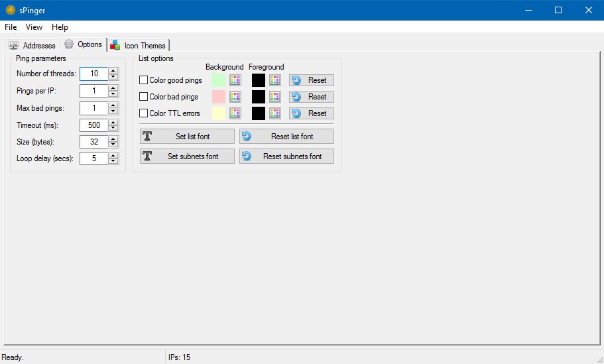The width and height of the screenshot is (604, 364).
Task: Click the 'Background' column label
Action: 225,67
